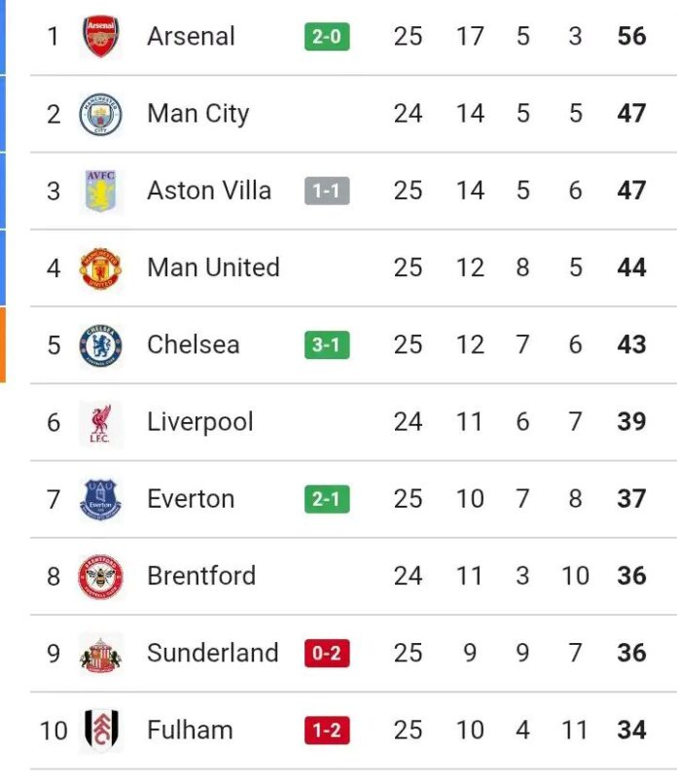Click the Arsenal club crest
The image size is (677, 784).
[97, 36]
